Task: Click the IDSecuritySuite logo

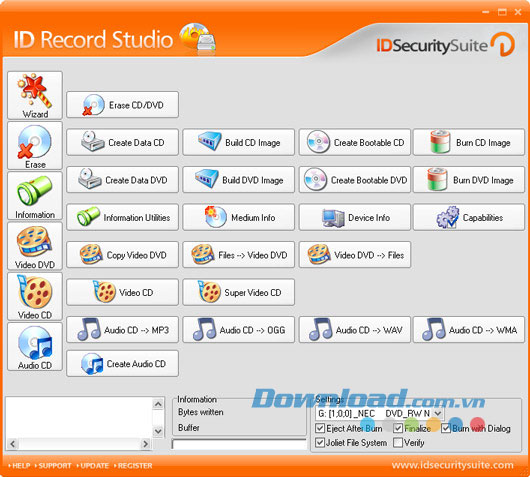Action: [445, 45]
